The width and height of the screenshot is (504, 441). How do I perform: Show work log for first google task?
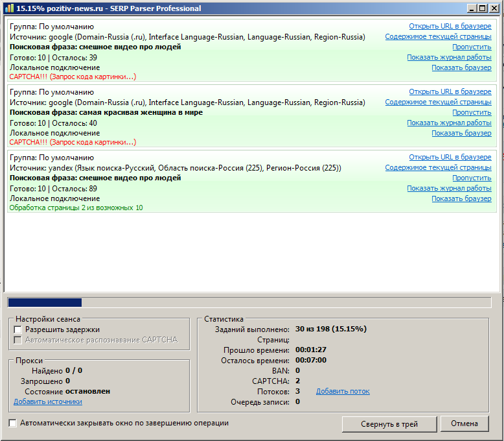449,57
